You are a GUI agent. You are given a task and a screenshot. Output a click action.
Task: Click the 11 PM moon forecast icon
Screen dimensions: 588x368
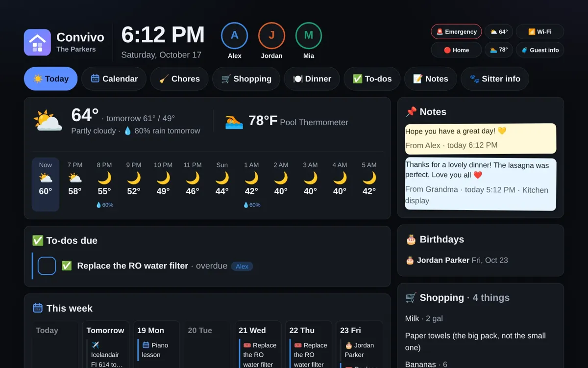pyautogui.click(x=193, y=178)
